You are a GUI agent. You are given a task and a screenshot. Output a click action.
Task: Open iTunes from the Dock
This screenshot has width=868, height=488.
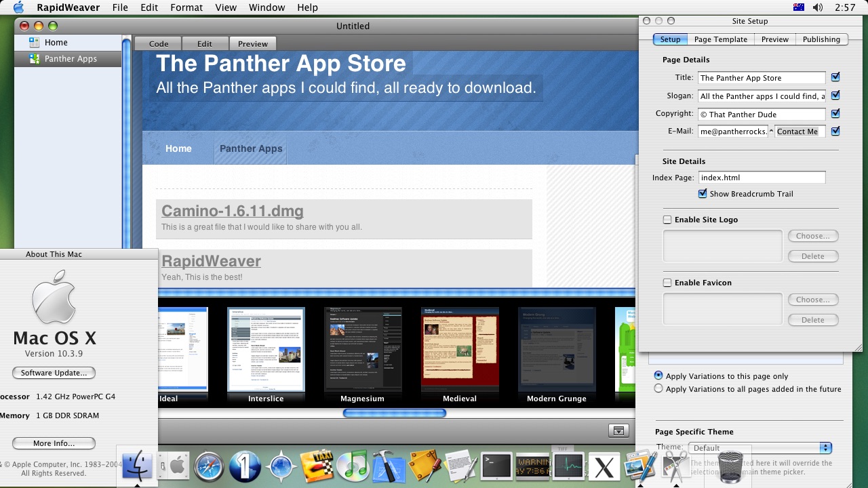[x=353, y=466]
